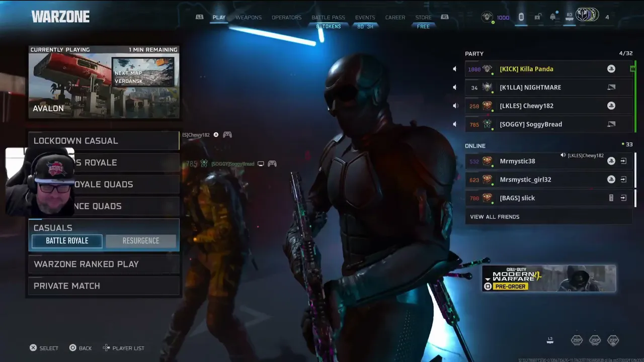Click PlayStation icon on Mrmystic38 row
Image resolution: width=644 pixels, height=362 pixels.
[611, 161]
